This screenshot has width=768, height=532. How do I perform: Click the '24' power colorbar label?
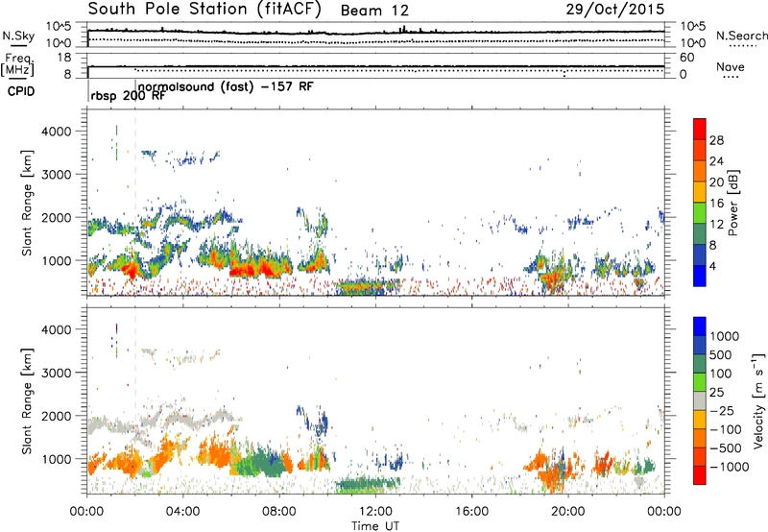tap(716, 161)
